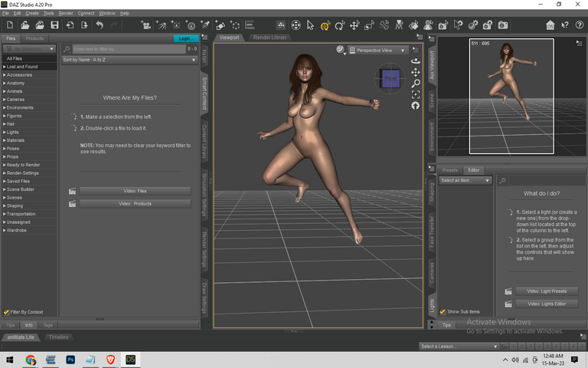This screenshot has height=368, width=588.
Task: Click the Video: Light Presets button
Action: pyautogui.click(x=547, y=291)
